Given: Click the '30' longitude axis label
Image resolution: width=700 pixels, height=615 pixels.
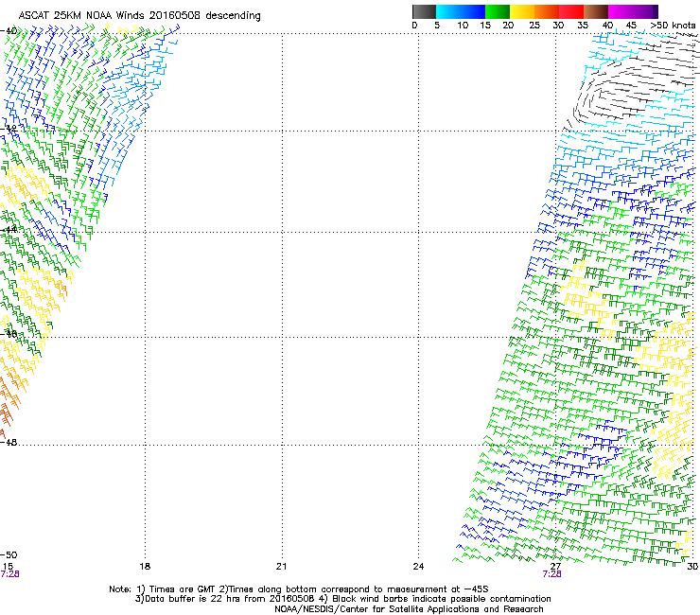Looking at the screenshot, I should click(x=692, y=567).
